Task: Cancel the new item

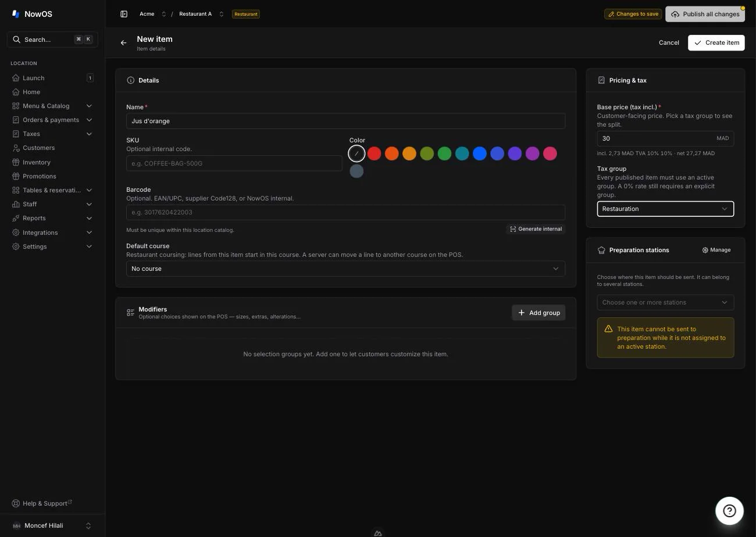Action: click(x=669, y=42)
